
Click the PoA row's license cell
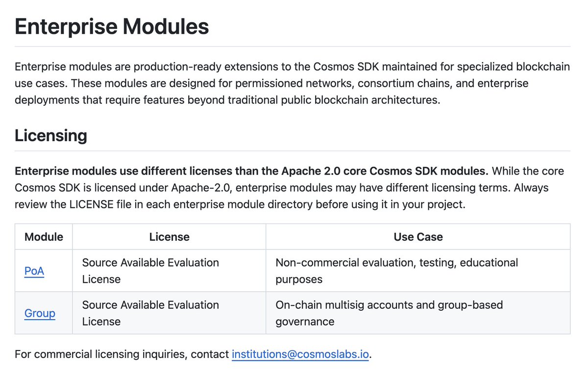(x=150, y=271)
